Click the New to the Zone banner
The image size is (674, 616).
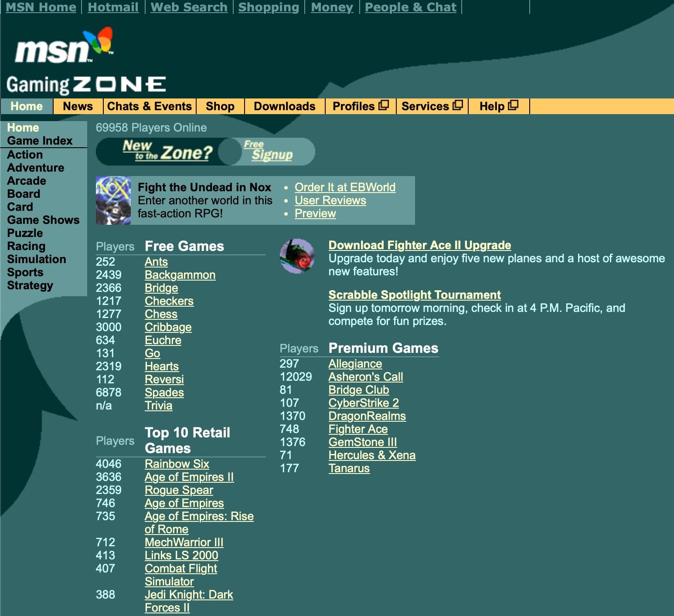click(x=168, y=152)
